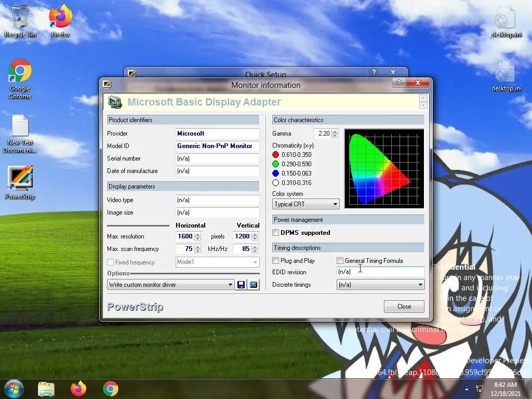The width and height of the screenshot is (532, 399).
Task: Open the Color system dropdown (Typical CRT)
Action: tap(305, 204)
